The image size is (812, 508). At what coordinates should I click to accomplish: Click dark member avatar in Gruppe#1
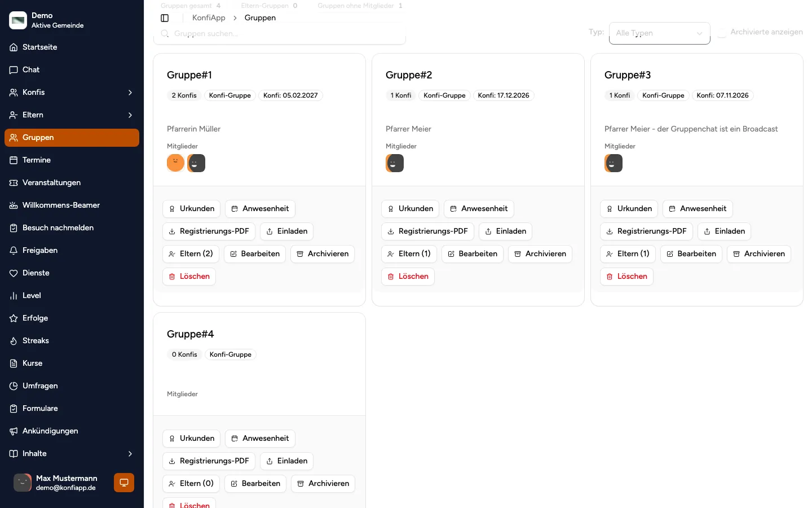coord(196,163)
